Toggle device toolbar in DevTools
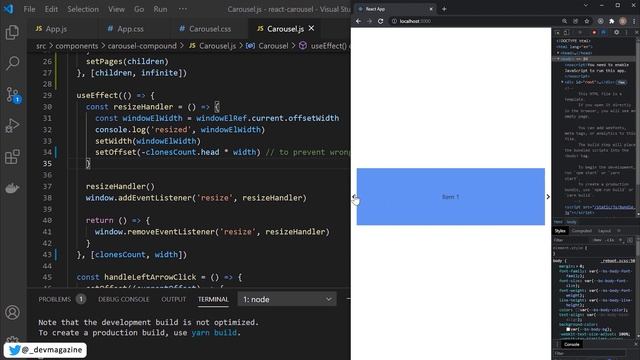 pos(567,32)
